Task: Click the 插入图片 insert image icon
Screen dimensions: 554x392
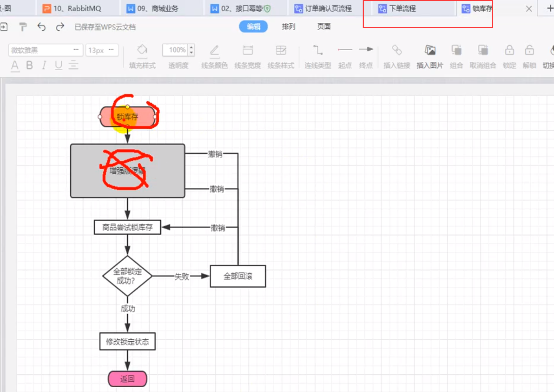Action: pyautogui.click(x=430, y=50)
